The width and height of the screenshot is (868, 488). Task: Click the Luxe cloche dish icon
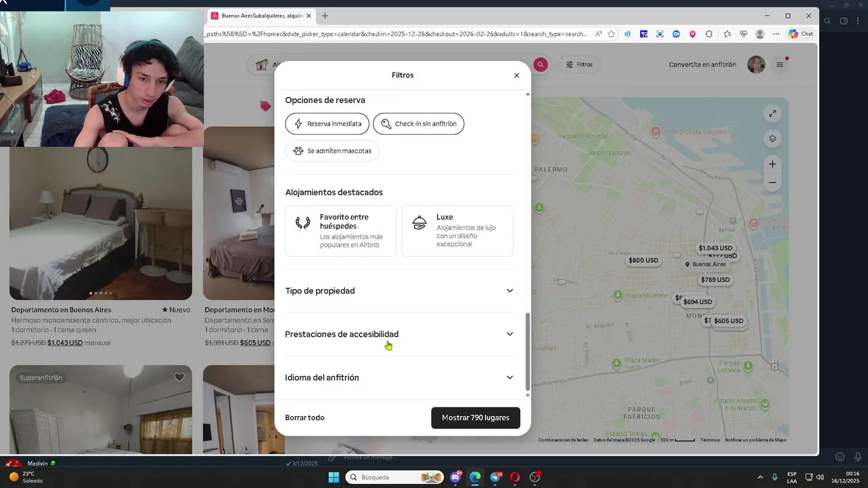pos(420,222)
